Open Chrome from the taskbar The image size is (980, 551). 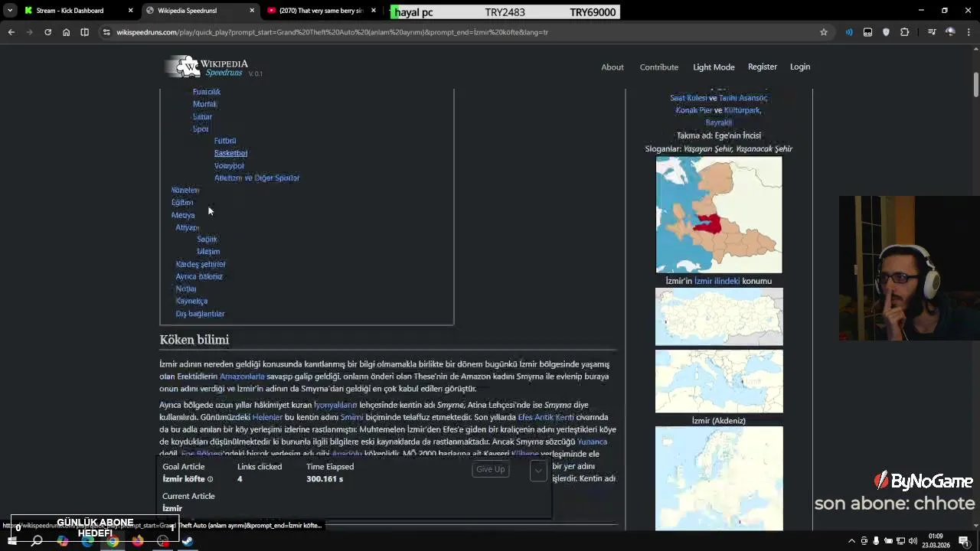tap(113, 541)
